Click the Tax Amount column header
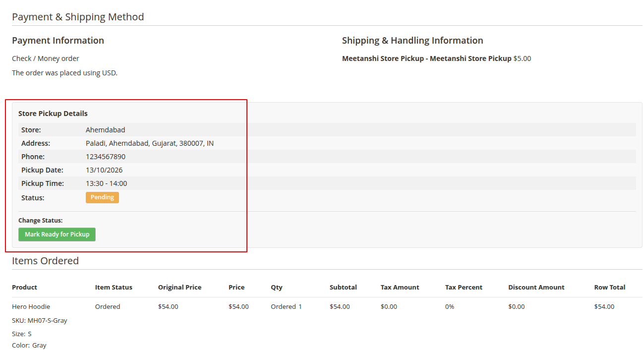Viewport: 644px width, 353px height. pyautogui.click(x=400, y=288)
